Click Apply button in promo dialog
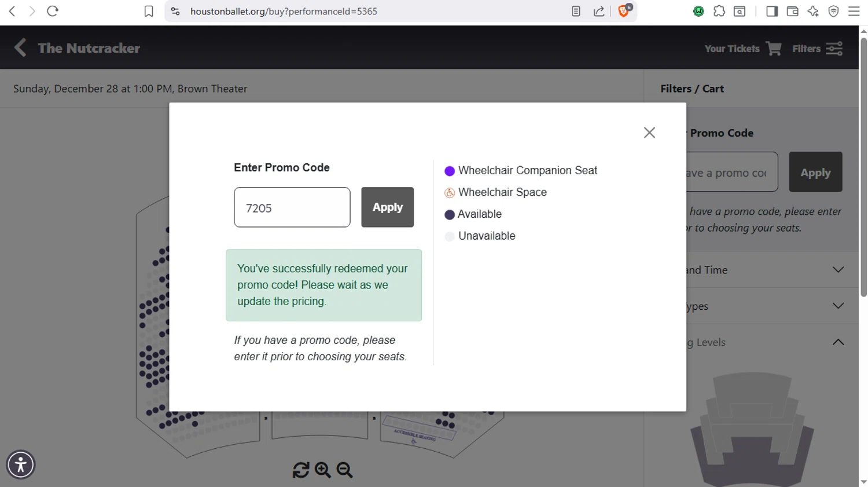Viewport: 868px width, 487px height. pos(387,207)
